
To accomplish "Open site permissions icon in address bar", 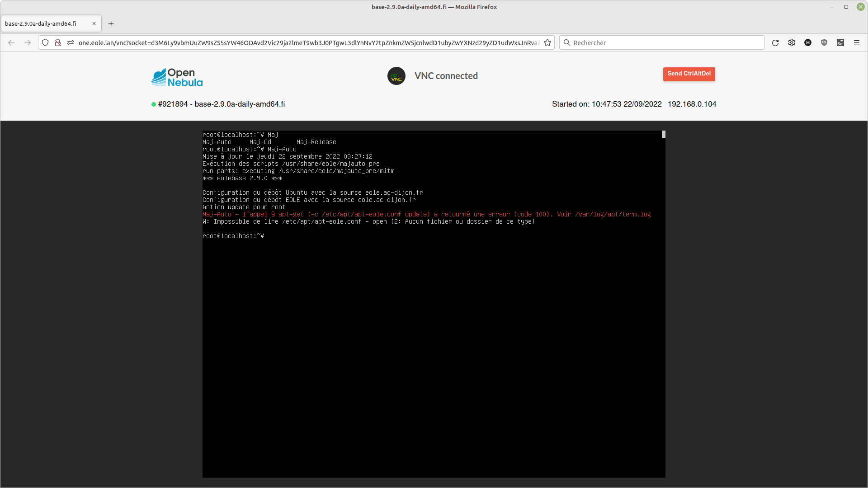I will point(71,43).
